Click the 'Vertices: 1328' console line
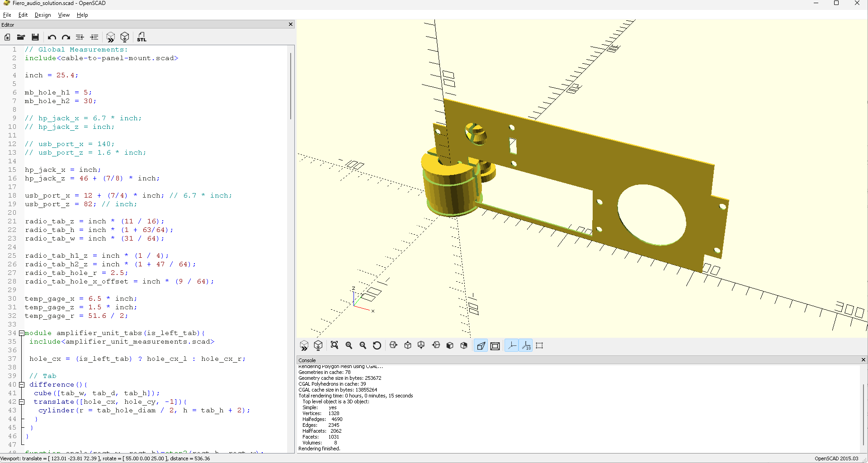 (321, 413)
